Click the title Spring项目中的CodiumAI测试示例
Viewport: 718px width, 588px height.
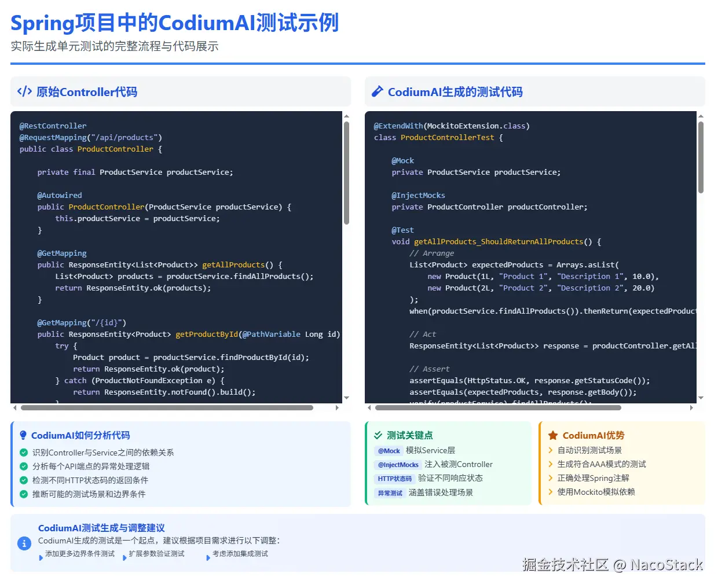(174, 23)
